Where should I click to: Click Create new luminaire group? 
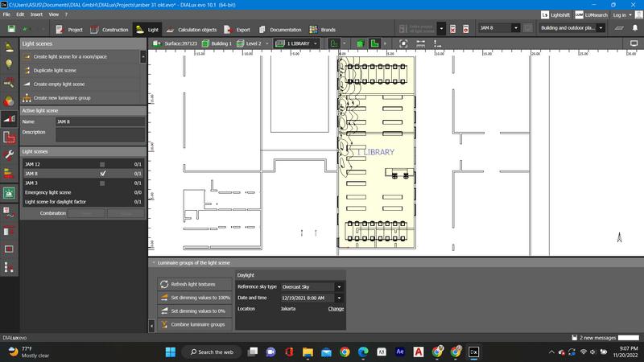coord(81,98)
